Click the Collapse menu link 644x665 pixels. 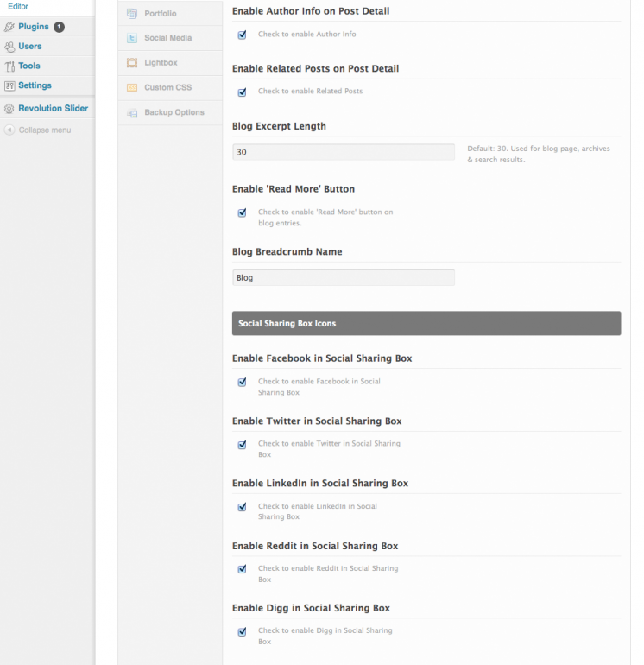tap(45, 130)
